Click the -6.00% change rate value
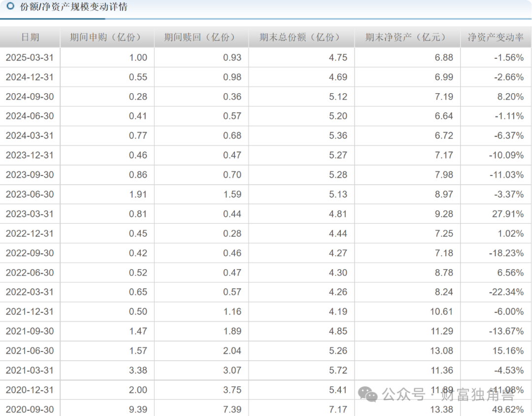Viewport: 532px width, 416px height. [509, 312]
